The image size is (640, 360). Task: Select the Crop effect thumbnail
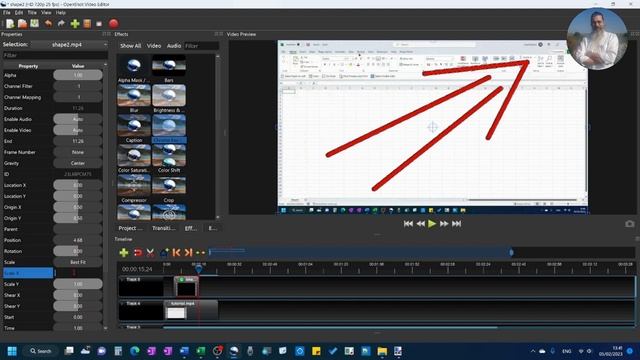point(169,186)
